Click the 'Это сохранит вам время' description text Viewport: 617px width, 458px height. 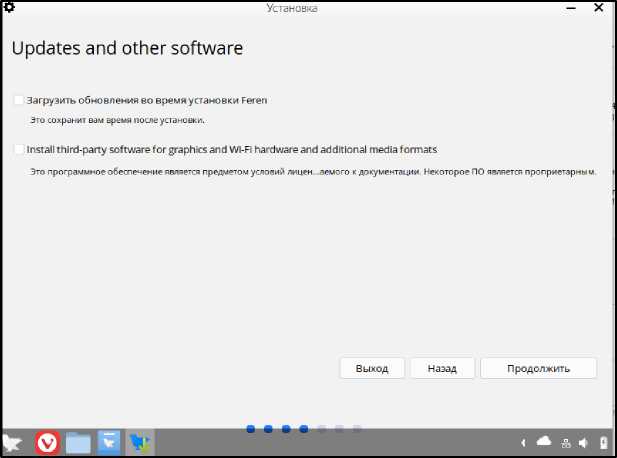(117, 120)
